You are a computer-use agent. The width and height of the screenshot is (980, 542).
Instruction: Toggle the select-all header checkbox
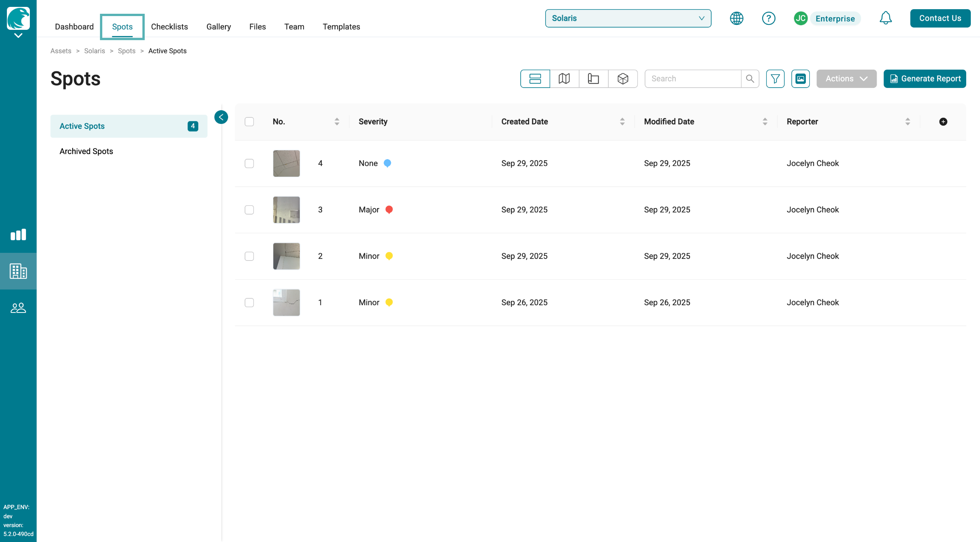249,122
